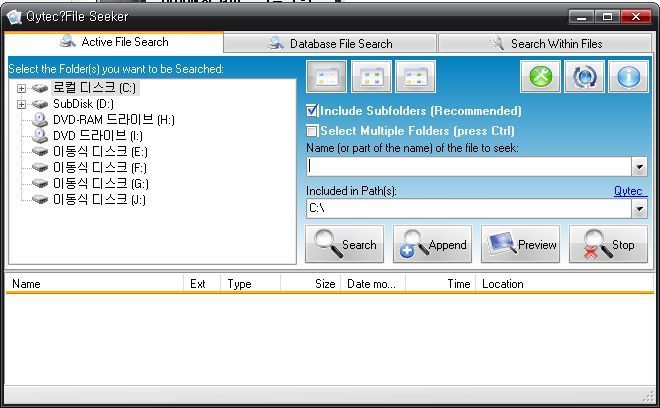The image size is (660, 408).
Task: Open settings with green wrench icon
Action: pyautogui.click(x=540, y=76)
